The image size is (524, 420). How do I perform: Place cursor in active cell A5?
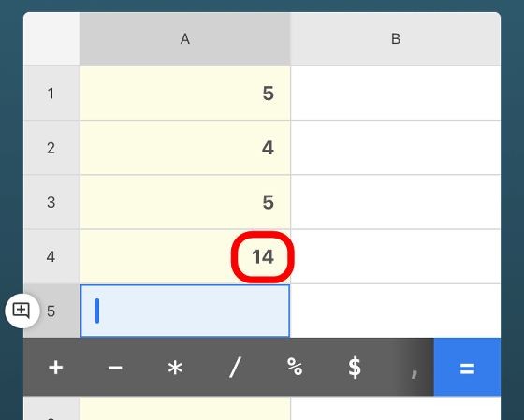[x=185, y=311]
